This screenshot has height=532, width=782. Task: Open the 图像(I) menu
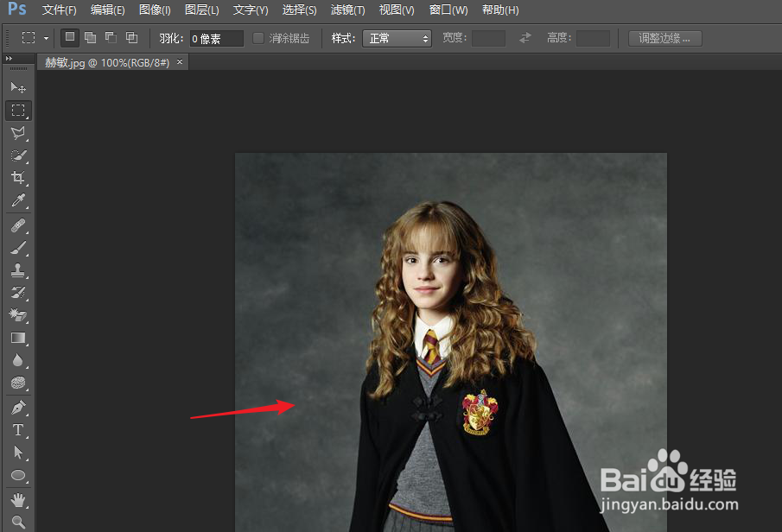click(x=155, y=10)
